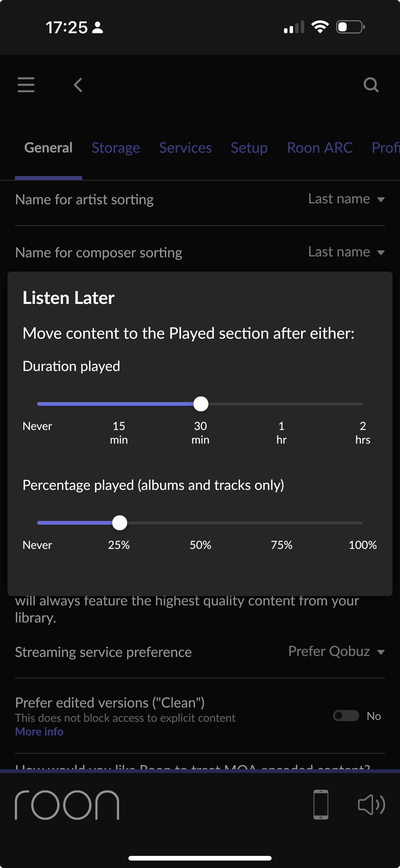Image resolution: width=400 pixels, height=868 pixels.
Task: Open Prefer Qobuz streaming preference dropdown
Action: click(336, 651)
